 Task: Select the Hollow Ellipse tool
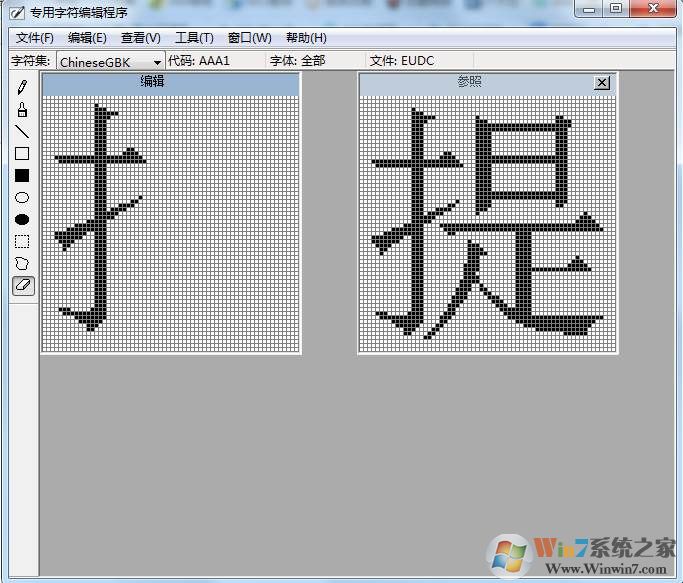click(22, 198)
